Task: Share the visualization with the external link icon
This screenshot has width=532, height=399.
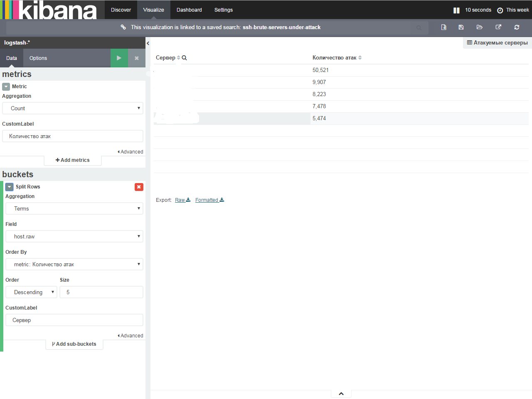Action: [498, 27]
